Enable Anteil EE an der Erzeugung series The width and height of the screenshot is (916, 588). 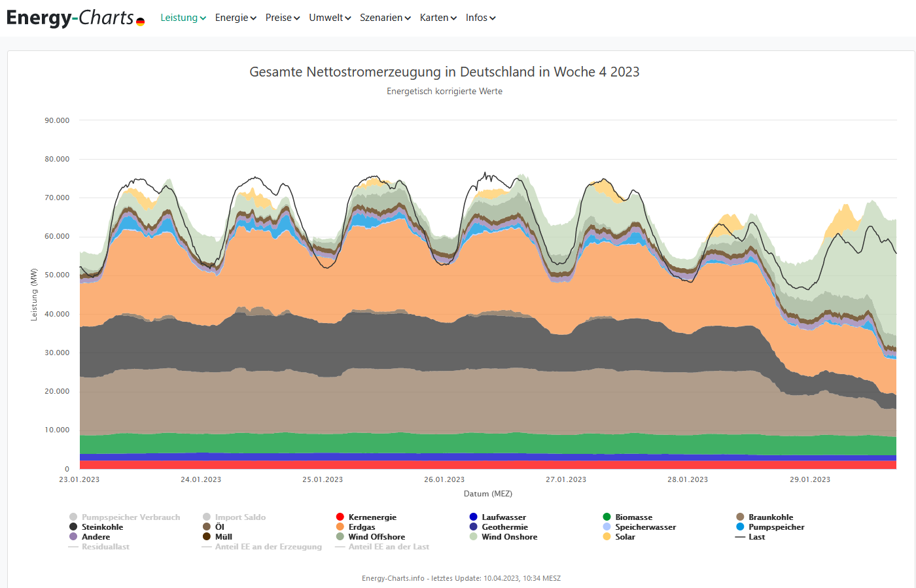pyautogui.click(x=262, y=547)
